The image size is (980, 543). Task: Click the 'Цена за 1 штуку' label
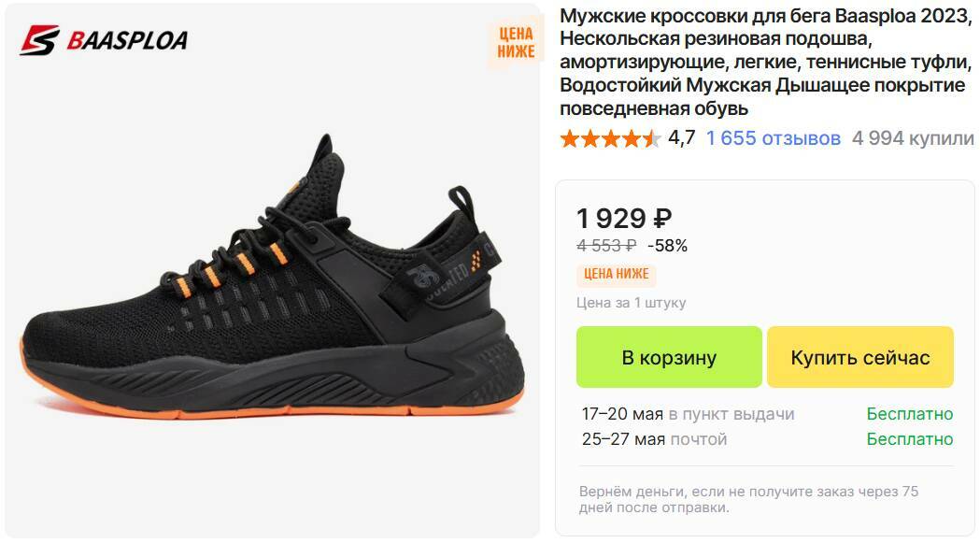click(632, 303)
